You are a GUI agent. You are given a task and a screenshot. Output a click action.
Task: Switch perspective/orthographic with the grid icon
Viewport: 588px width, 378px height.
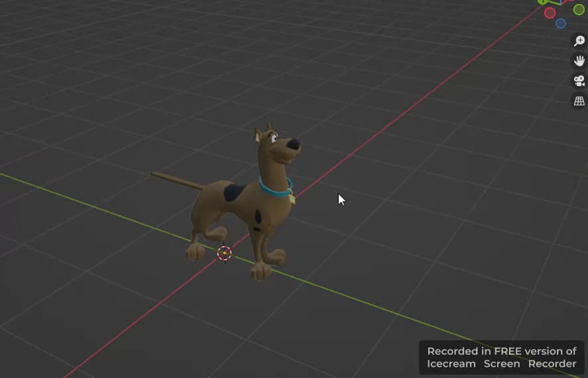[579, 101]
